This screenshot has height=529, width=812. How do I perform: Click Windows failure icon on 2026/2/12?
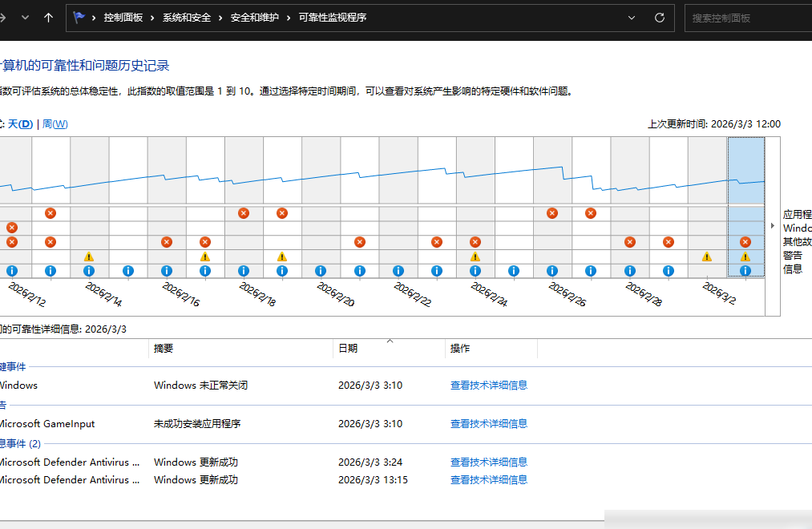tap(12, 228)
